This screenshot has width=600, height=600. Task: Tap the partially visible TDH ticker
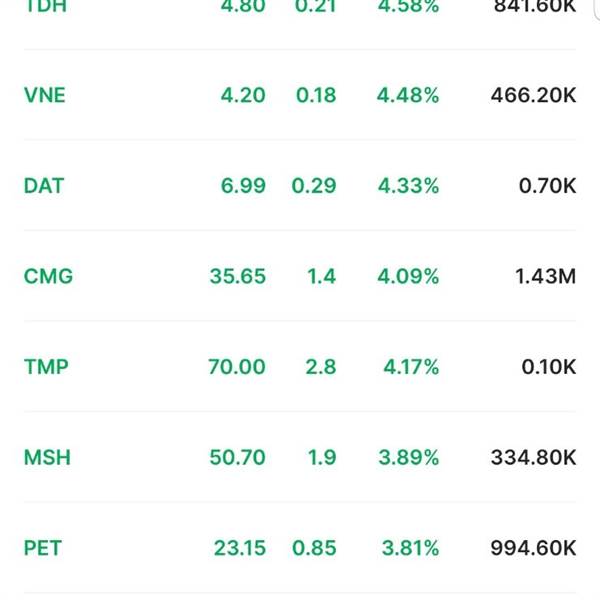[x=45, y=7]
